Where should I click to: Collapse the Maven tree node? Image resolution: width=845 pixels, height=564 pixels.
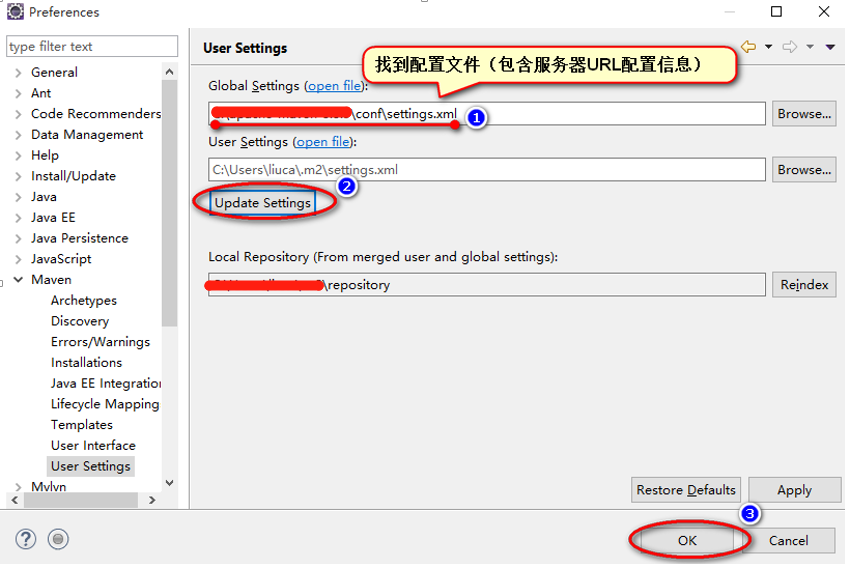click(x=18, y=280)
